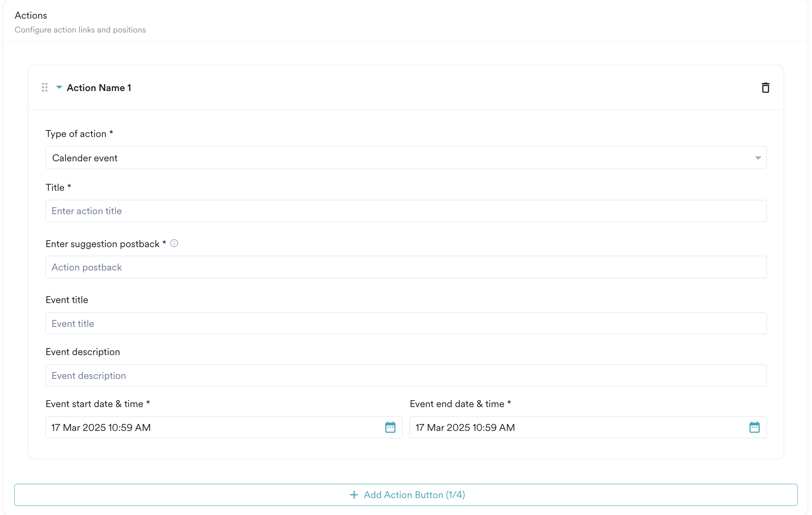This screenshot has width=812, height=515.
Task: Click the caret arrow in the Calender event field
Action: coord(758,158)
